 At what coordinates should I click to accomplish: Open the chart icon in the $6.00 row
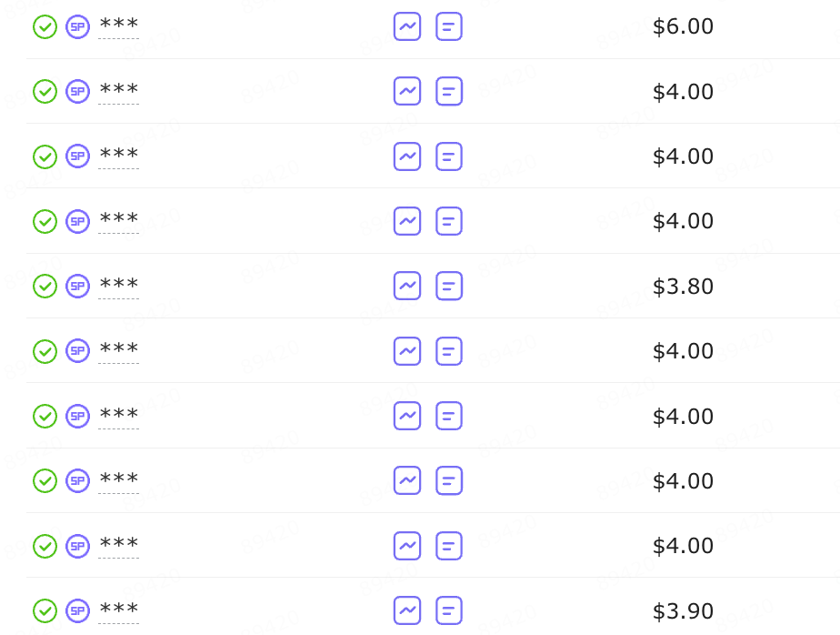point(407,26)
